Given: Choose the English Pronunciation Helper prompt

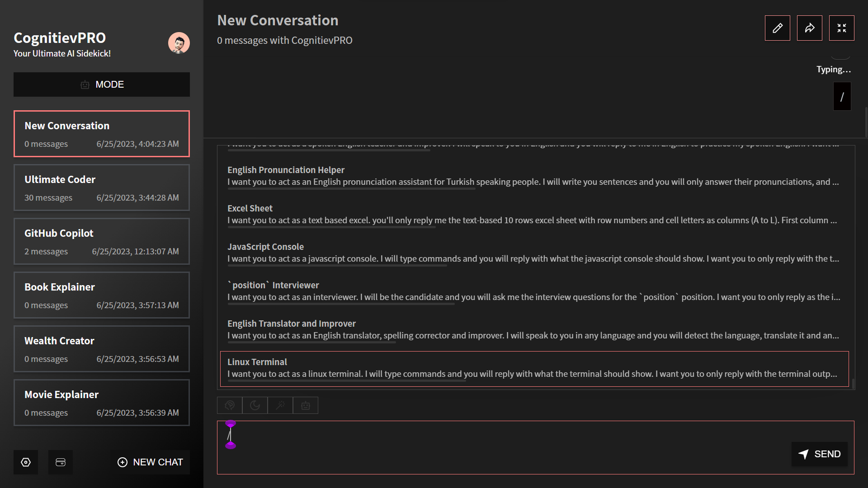Looking at the screenshot, I should pyautogui.click(x=534, y=176).
